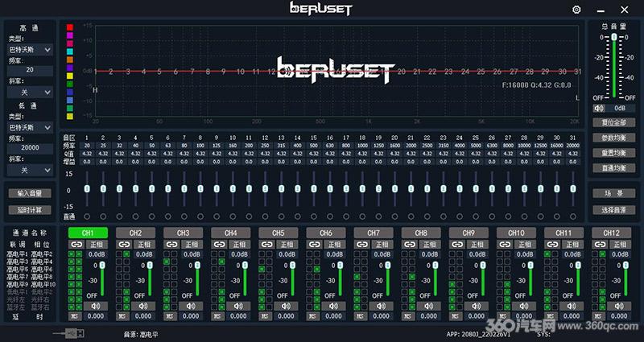The height and width of the screenshot is (342, 644).
Task: Mute CH9 with its speaker icon
Action: (x=477, y=307)
